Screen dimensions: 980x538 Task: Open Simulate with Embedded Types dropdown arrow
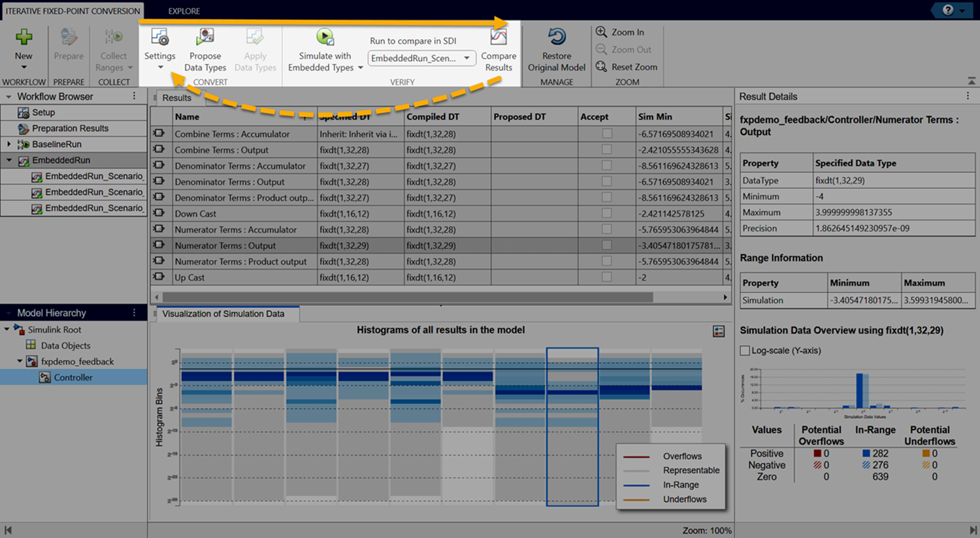point(360,67)
